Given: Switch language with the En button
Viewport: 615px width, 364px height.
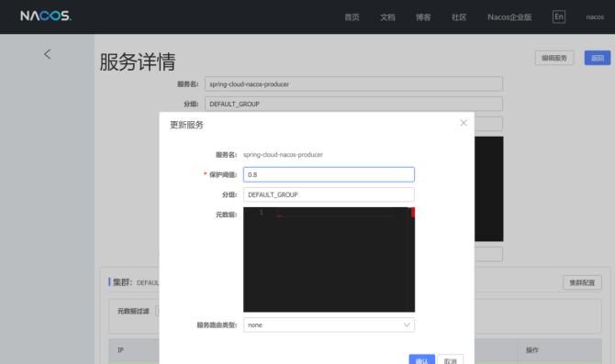Looking at the screenshot, I should 559,17.
